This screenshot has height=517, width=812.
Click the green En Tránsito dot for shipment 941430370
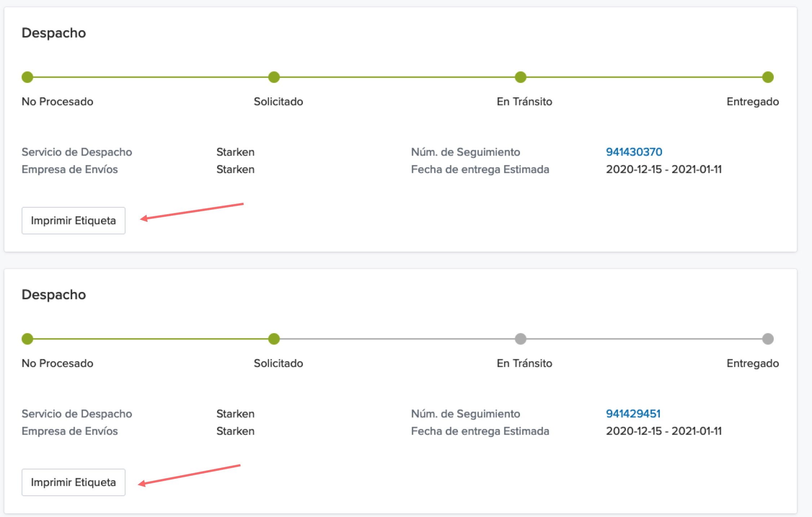pyautogui.click(x=520, y=77)
